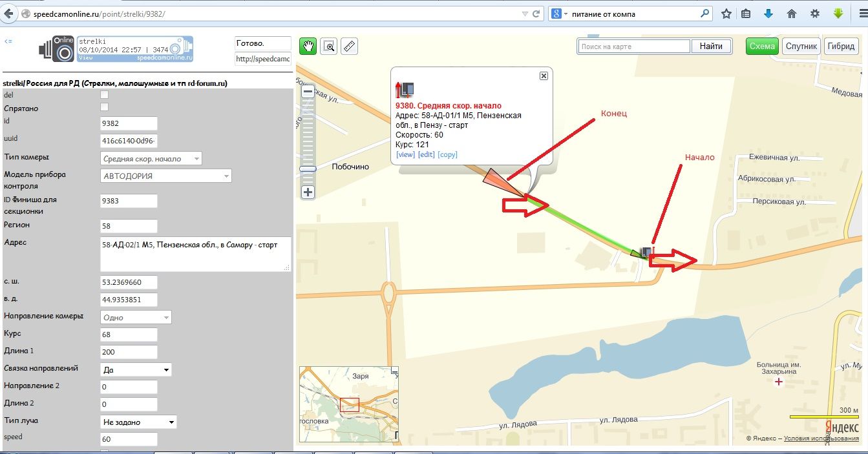Open the Тип камеры dropdown
The height and width of the screenshot is (454, 868).
(151, 158)
